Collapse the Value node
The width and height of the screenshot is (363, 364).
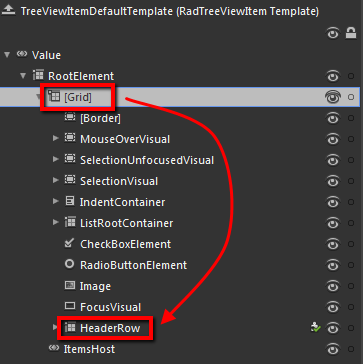7,55
